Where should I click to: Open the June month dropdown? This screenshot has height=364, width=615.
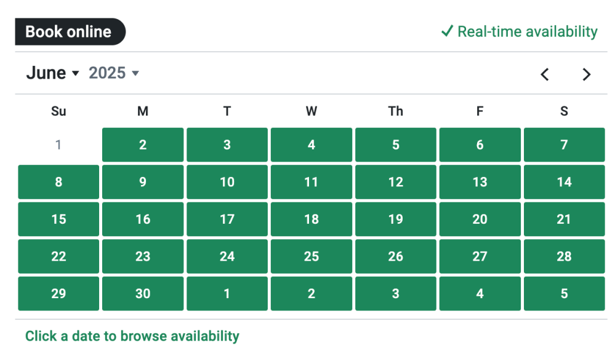tap(53, 73)
